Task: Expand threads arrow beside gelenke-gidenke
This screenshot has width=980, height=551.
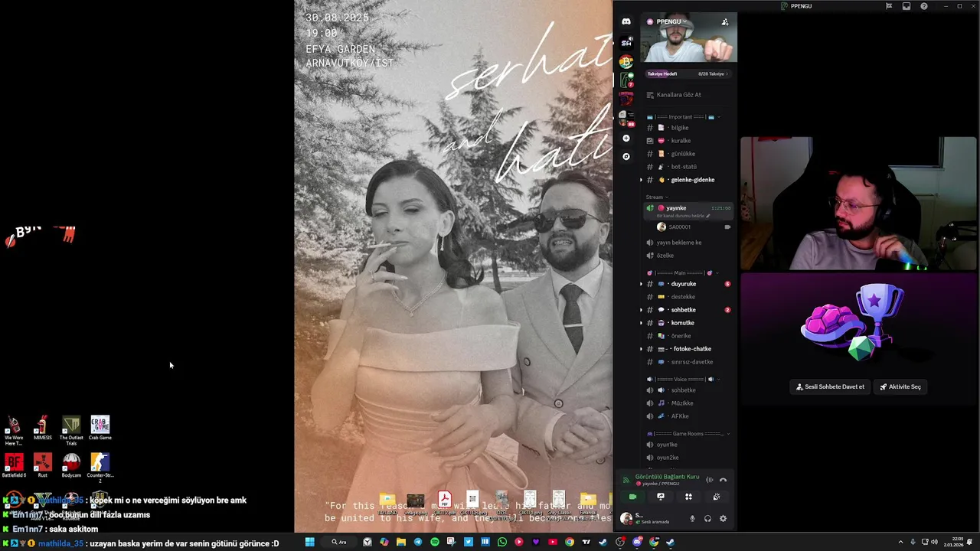Action: (642, 180)
